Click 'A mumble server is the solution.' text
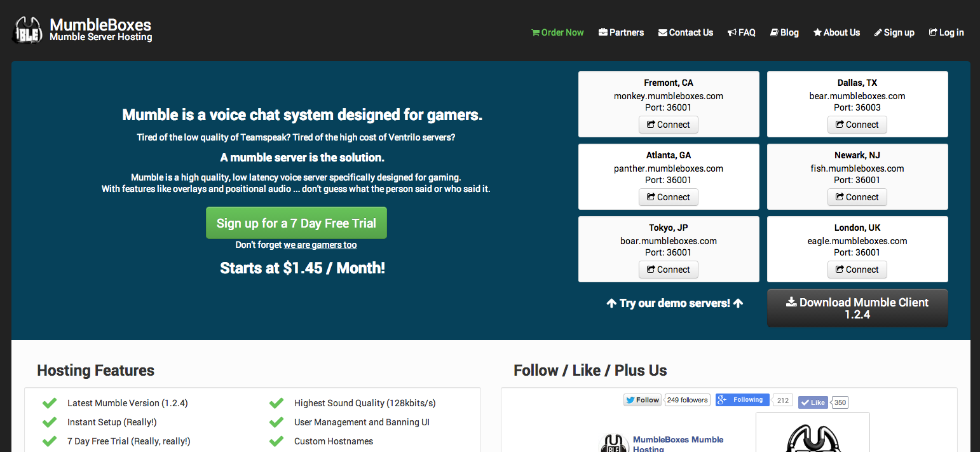 pyautogui.click(x=303, y=157)
